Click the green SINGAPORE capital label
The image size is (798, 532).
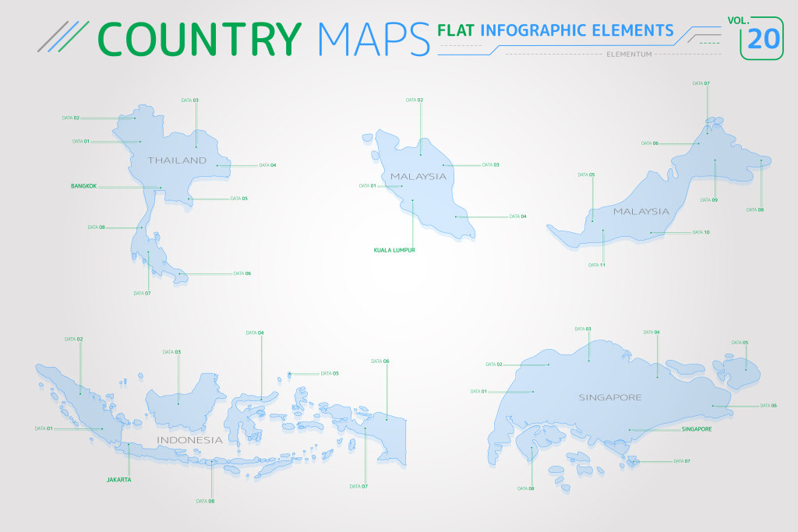tap(696, 429)
